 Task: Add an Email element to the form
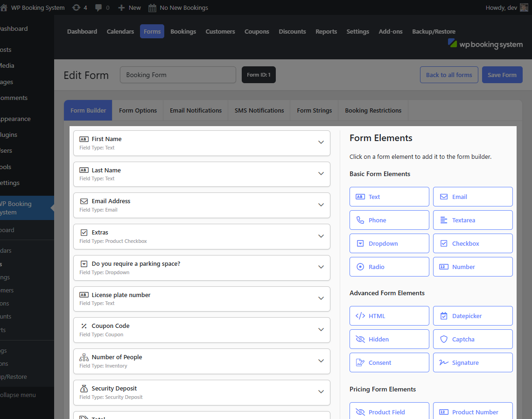pyautogui.click(x=473, y=197)
